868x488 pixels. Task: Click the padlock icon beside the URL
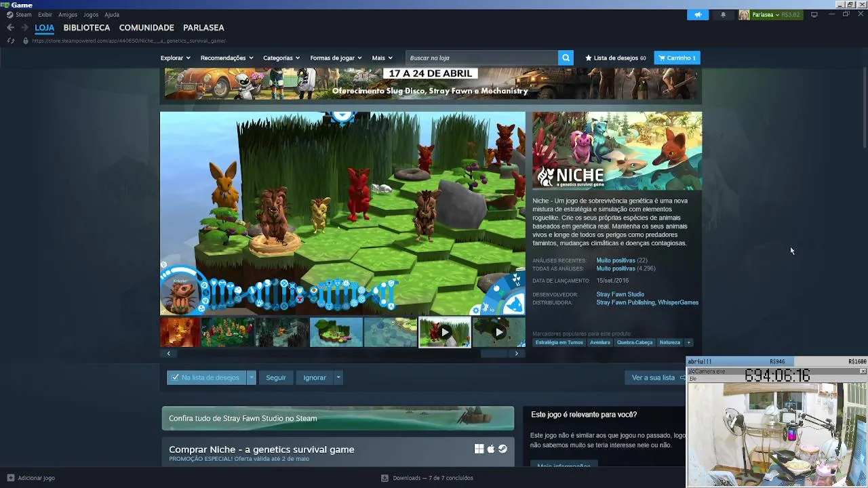click(x=26, y=41)
